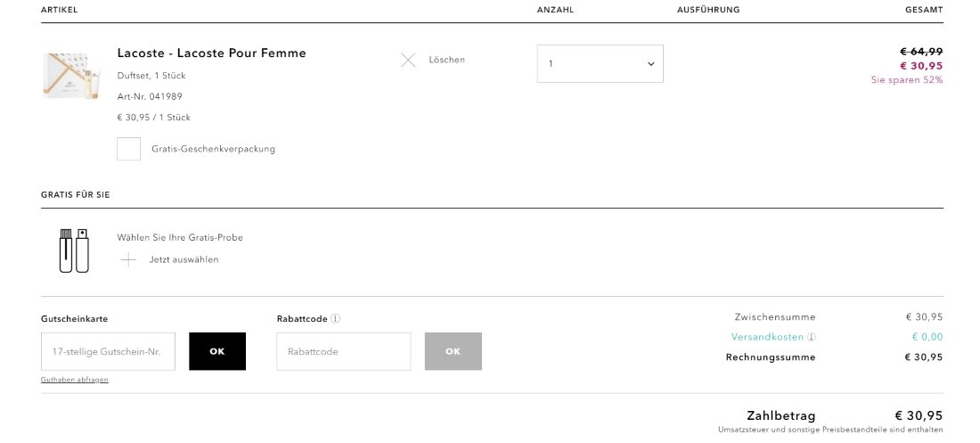Screen dimensions: 980x443
Task: Click the Duftset, 1 Stück description
Action: coord(151,76)
